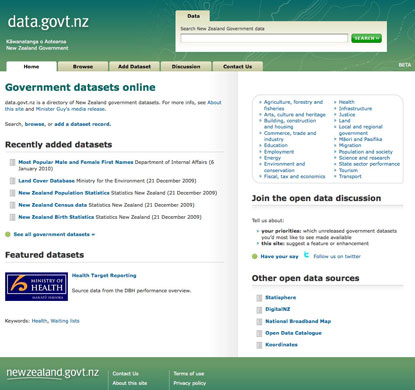Viewport: 415px width, 390px height.
Task: Browse the Science and research category
Action: pyautogui.click(x=364, y=158)
